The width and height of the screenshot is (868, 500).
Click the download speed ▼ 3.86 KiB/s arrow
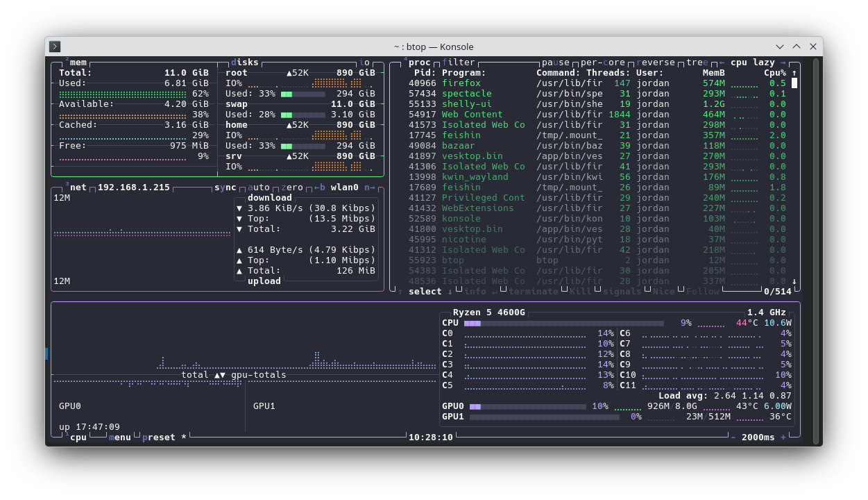(x=239, y=208)
